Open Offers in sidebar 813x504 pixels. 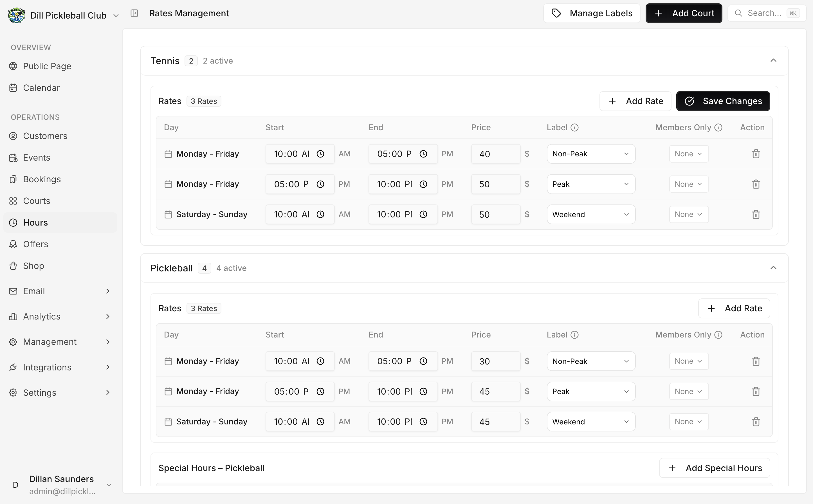coord(60,244)
